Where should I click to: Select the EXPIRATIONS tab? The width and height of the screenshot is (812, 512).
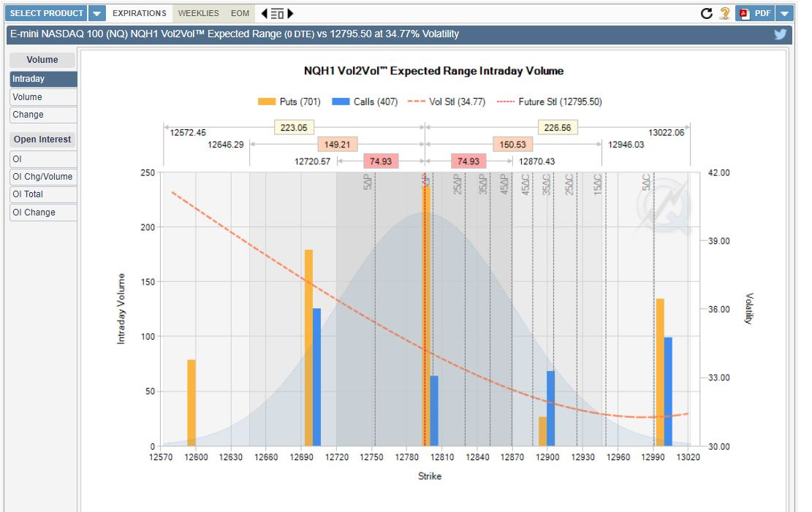pyautogui.click(x=139, y=12)
